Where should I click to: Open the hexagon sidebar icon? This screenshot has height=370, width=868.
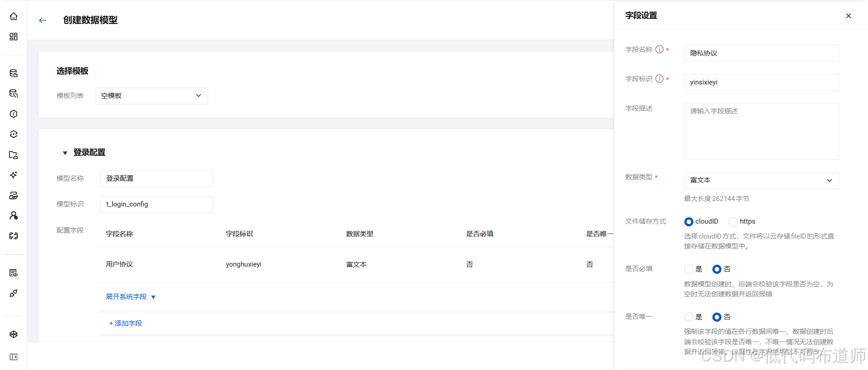coord(14,114)
